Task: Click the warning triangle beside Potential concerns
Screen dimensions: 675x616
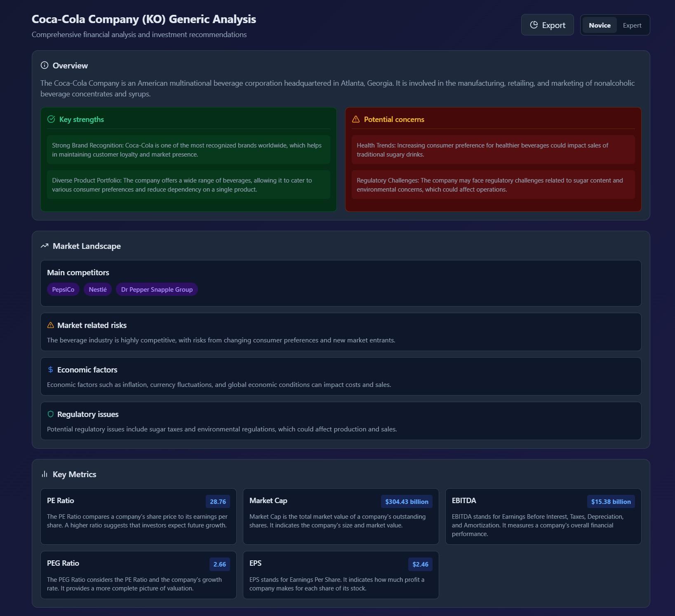Action: (x=356, y=119)
